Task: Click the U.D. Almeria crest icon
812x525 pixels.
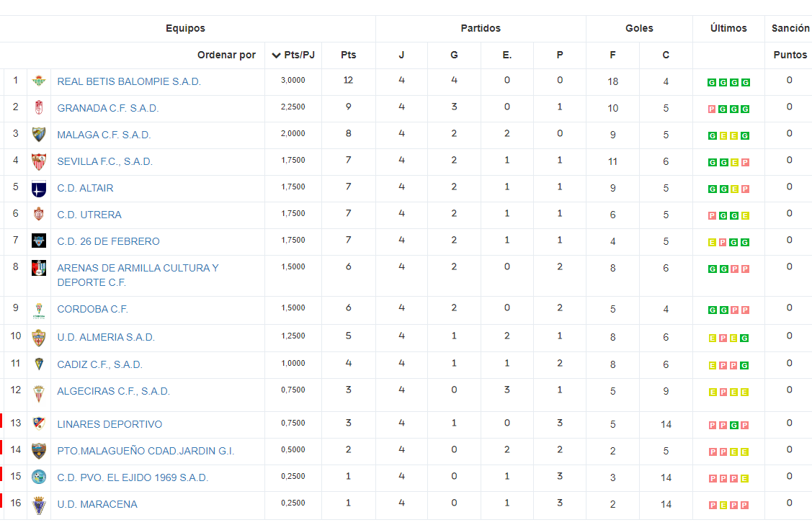Action: [x=39, y=338]
